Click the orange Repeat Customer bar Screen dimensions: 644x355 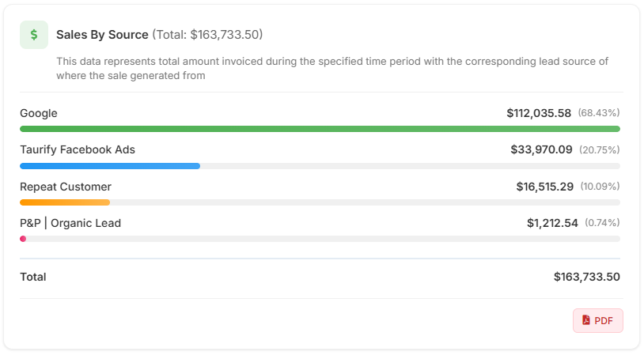(65, 202)
